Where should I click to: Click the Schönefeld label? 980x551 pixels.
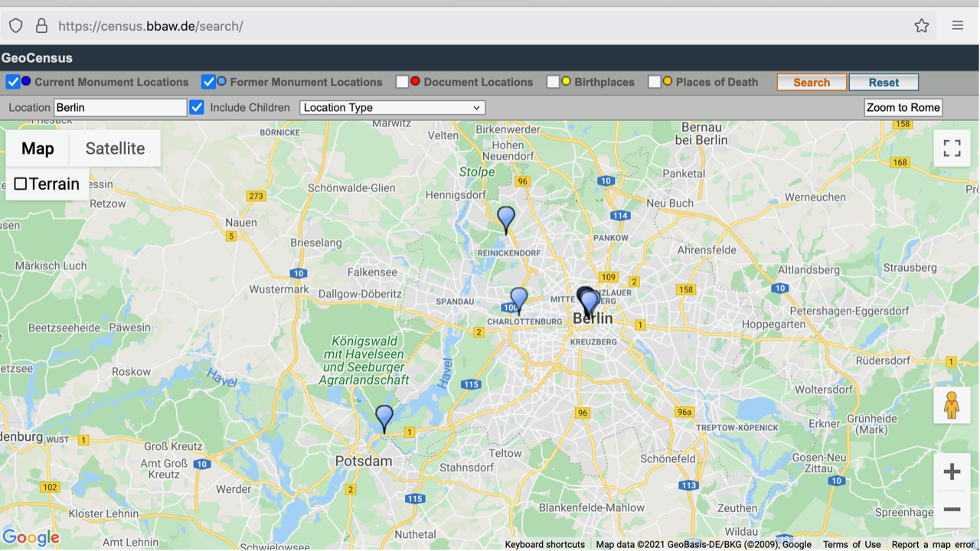[x=668, y=459]
